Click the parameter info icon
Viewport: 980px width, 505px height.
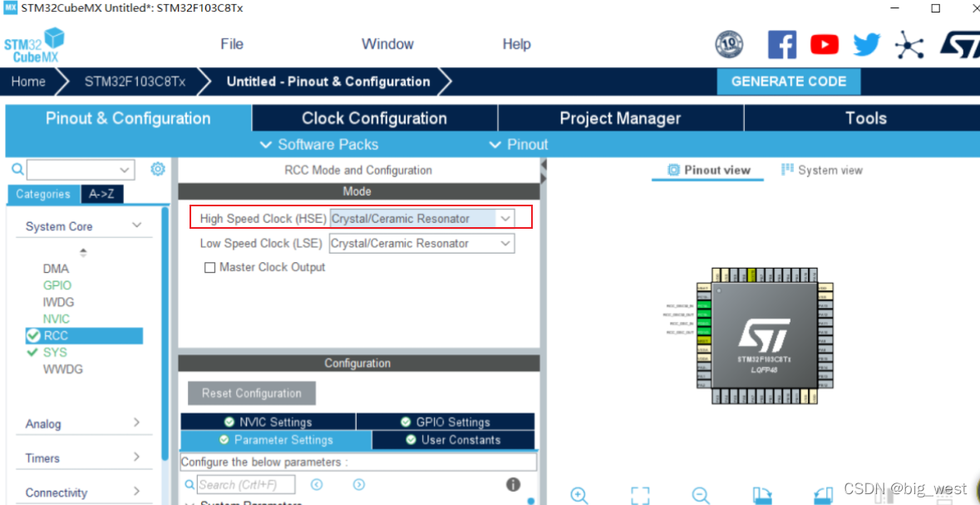[x=513, y=484]
